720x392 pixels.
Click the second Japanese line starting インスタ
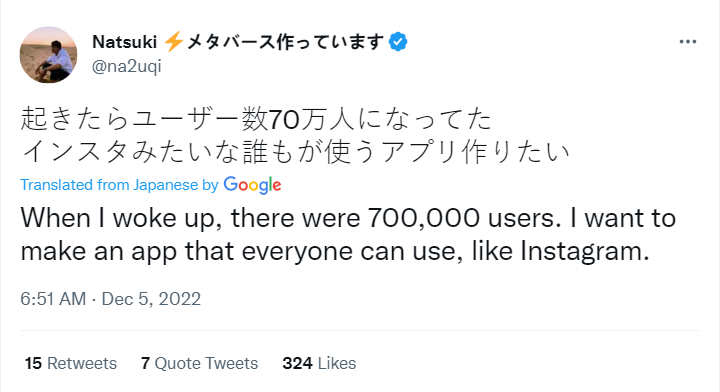tap(295, 152)
